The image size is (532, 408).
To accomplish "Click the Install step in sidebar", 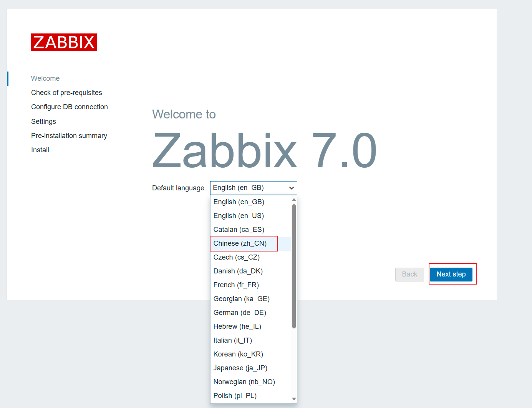I will click(x=40, y=150).
